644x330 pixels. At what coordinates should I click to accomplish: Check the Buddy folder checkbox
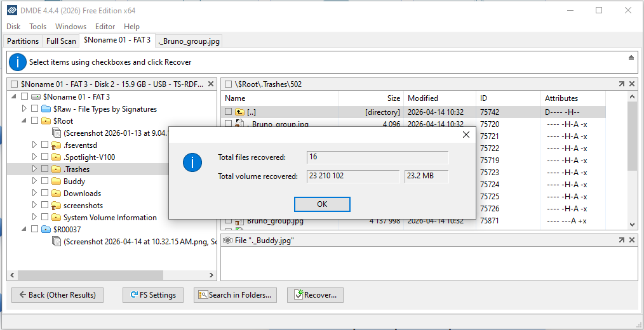[x=44, y=181]
